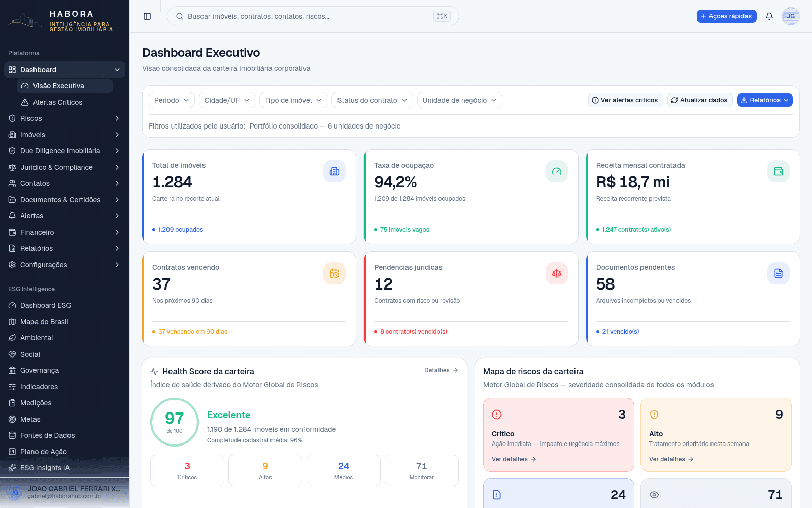812x508 pixels.
Task: Open ESG Insights IA menu item
Action: coord(64,468)
